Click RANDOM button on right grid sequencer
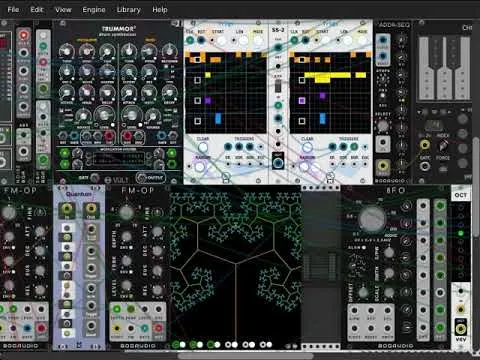The image size is (480, 360). click(x=304, y=167)
